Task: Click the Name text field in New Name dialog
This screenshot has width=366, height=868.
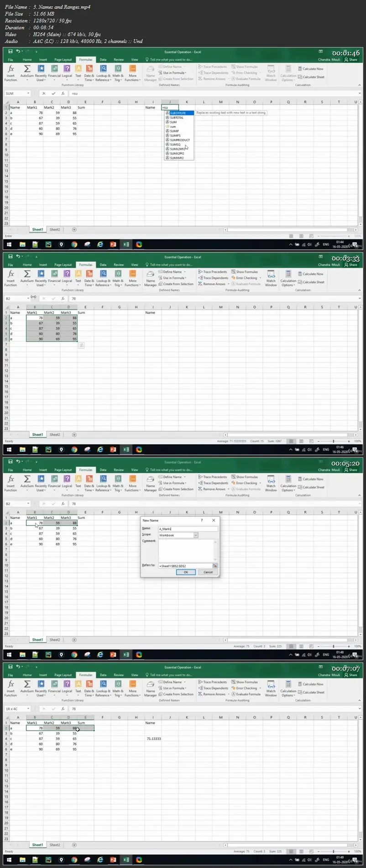Action: (188, 529)
